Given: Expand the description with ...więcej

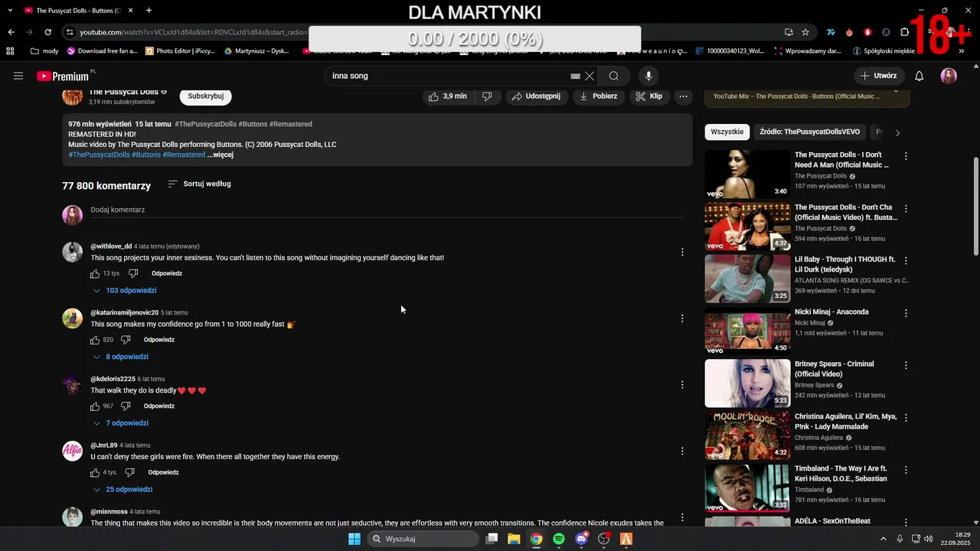Looking at the screenshot, I should [220, 155].
